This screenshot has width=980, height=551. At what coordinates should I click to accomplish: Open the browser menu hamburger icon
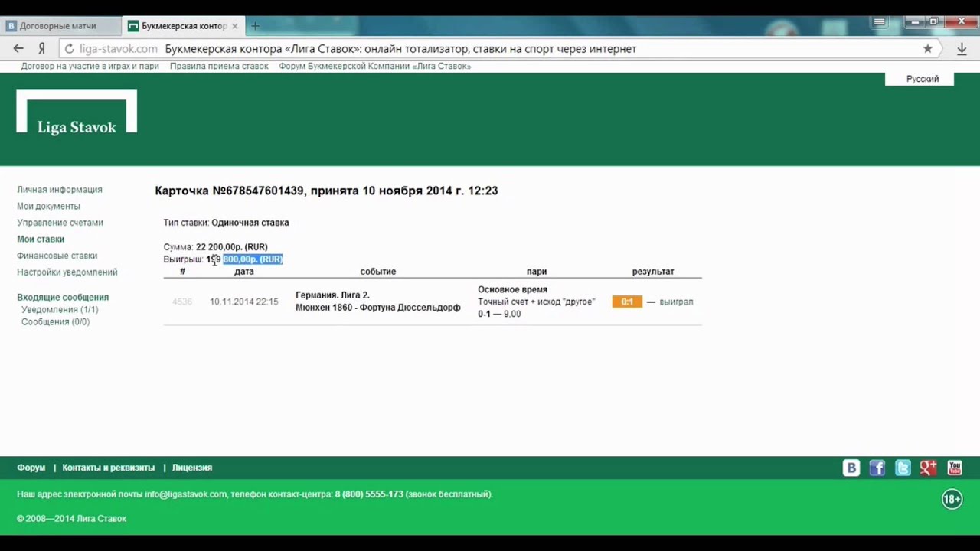880,22
